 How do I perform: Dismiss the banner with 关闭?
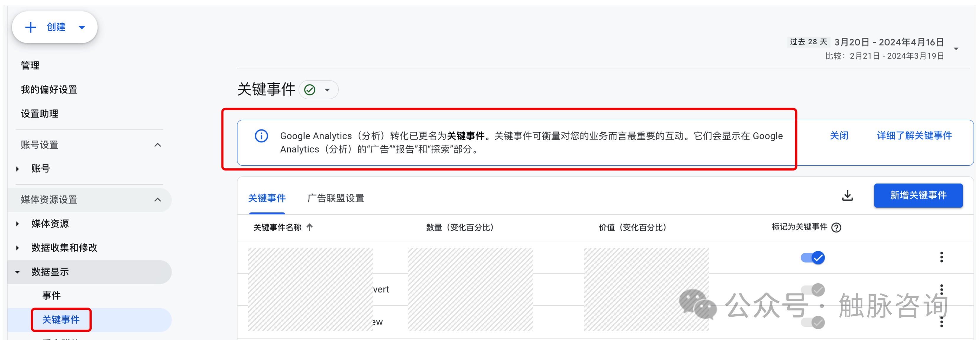pos(839,136)
